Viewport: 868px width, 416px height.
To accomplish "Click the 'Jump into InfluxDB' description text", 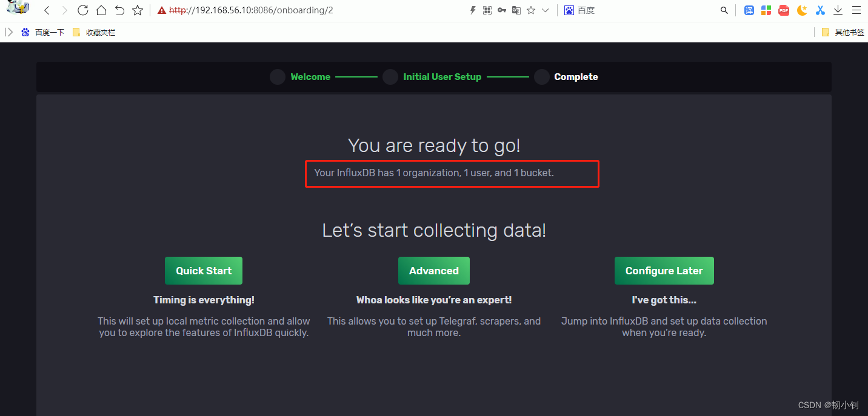I will point(664,327).
